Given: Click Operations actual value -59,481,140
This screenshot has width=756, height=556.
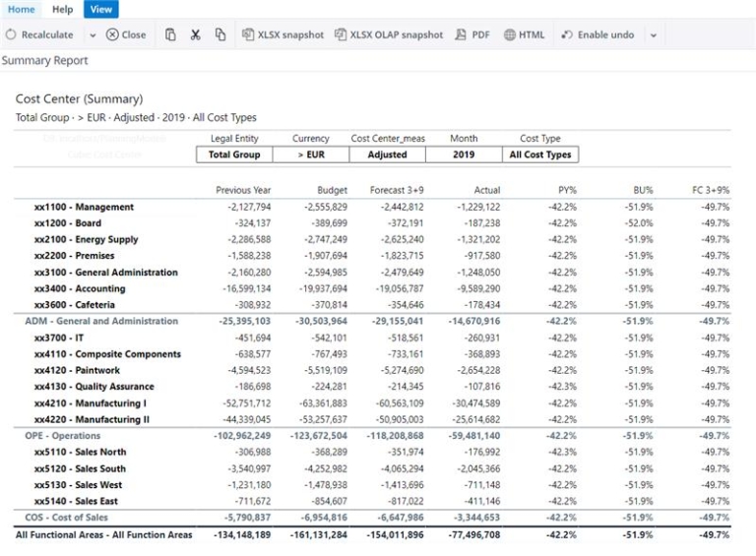Looking at the screenshot, I should 473,436.
